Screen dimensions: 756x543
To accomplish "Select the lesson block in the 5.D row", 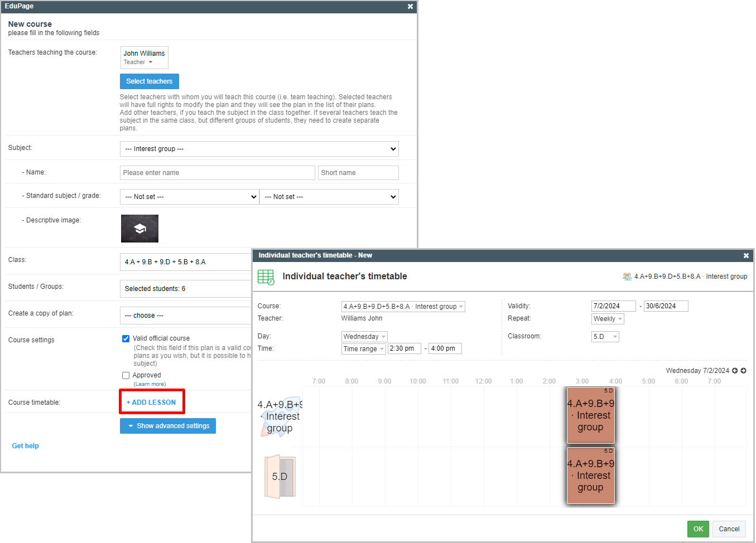I will pyautogui.click(x=590, y=476).
